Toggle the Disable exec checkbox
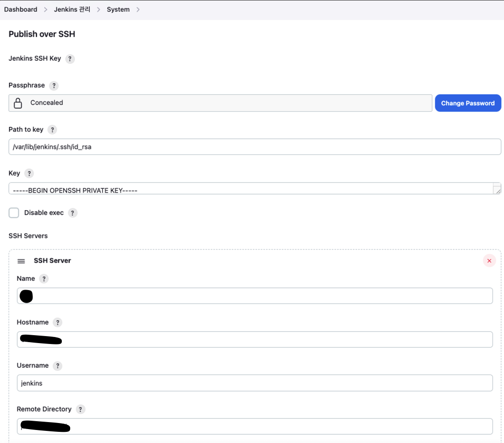 14,212
